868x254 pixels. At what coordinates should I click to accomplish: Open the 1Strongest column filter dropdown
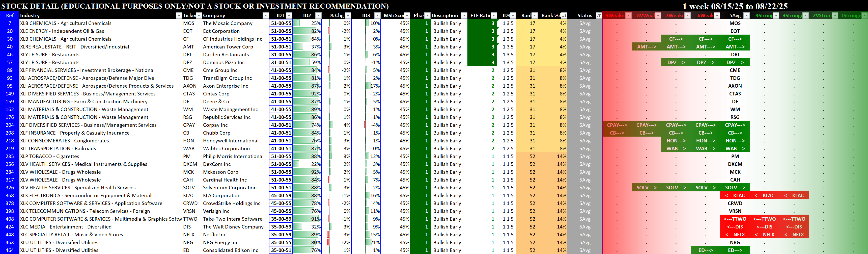(865, 15)
